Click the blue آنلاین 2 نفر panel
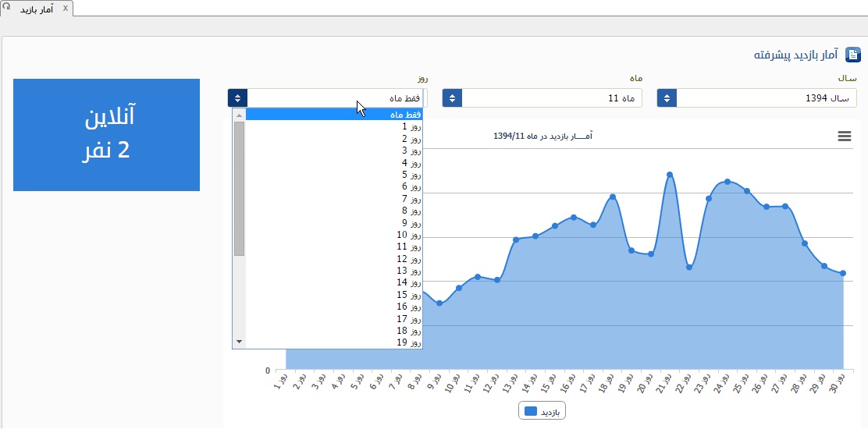Viewport: 868px width, 429px height. tap(106, 134)
